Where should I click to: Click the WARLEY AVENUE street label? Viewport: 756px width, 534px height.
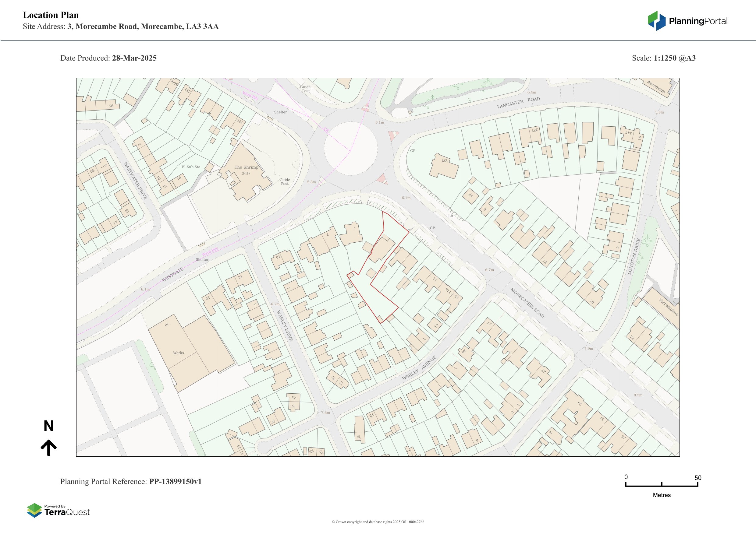point(419,368)
